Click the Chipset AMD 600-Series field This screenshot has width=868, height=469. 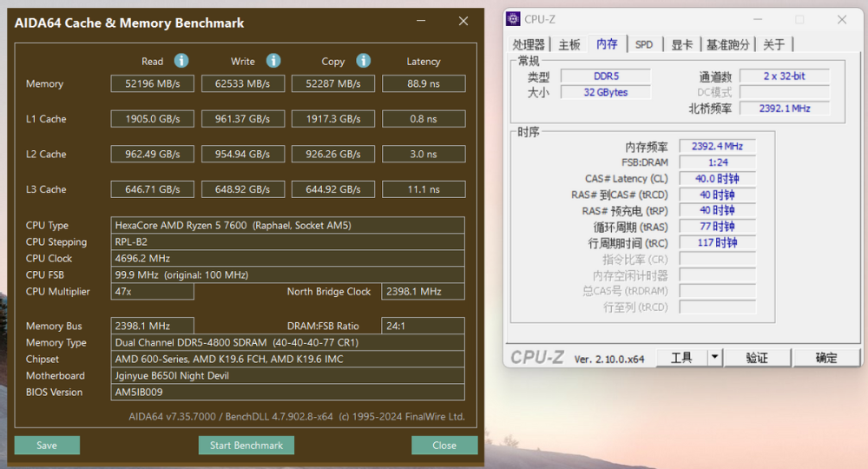(x=288, y=359)
